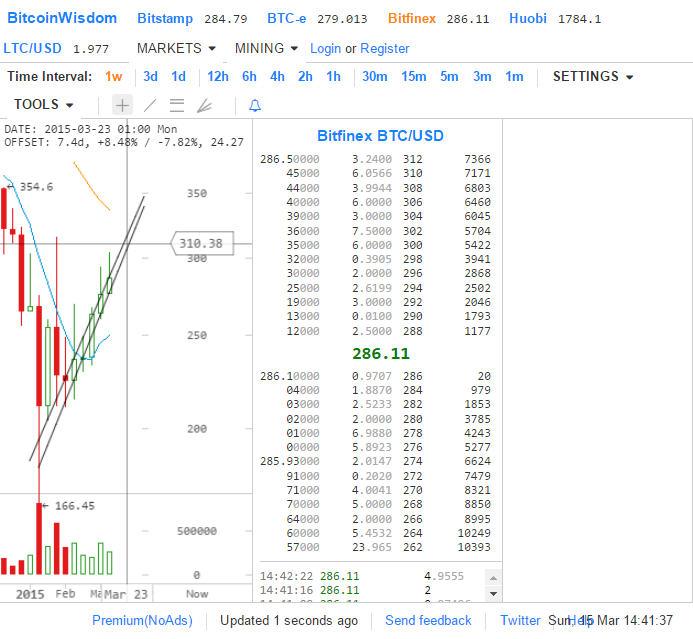
Task: Click the Feb label on time axis
Action: (x=65, y=594)
